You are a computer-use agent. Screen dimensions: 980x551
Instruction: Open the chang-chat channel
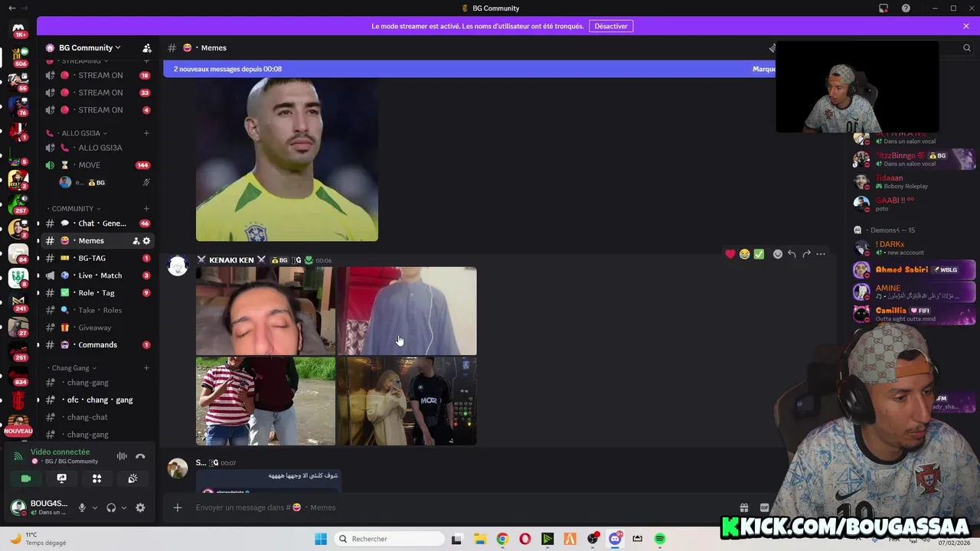point(97,417)
